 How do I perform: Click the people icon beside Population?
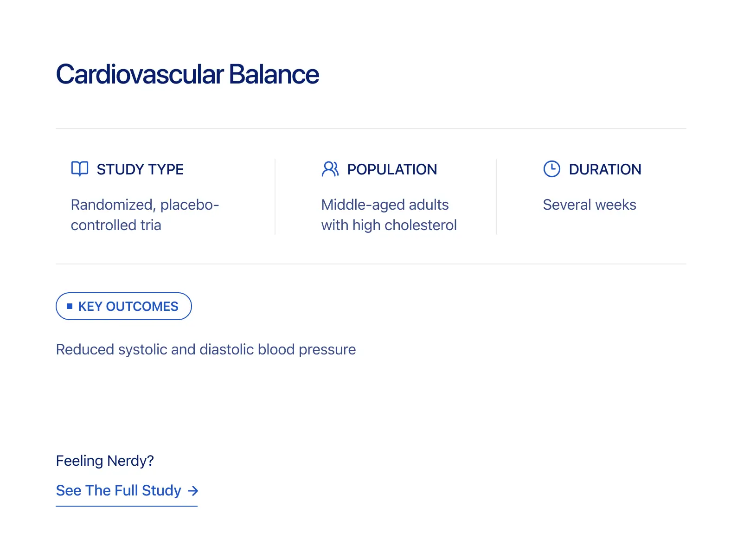pos(330,169)
